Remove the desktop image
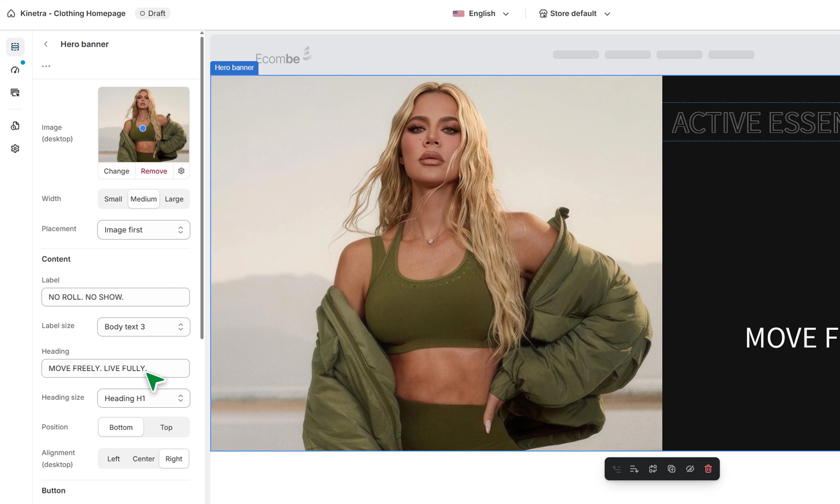 (x=154, y=171)
